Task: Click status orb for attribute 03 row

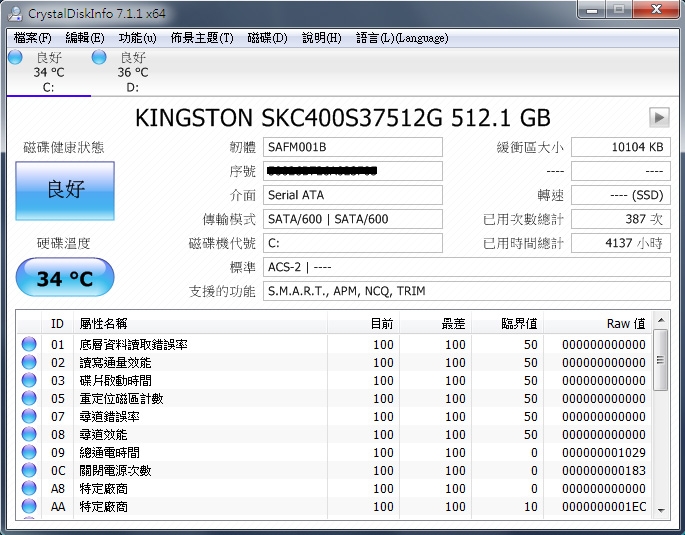Action: tap(29, 380)
